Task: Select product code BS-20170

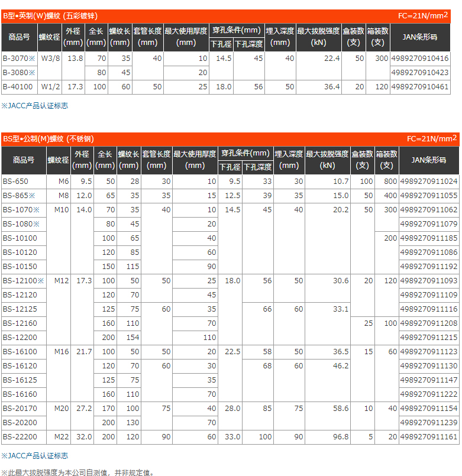Action: [20, 409]
